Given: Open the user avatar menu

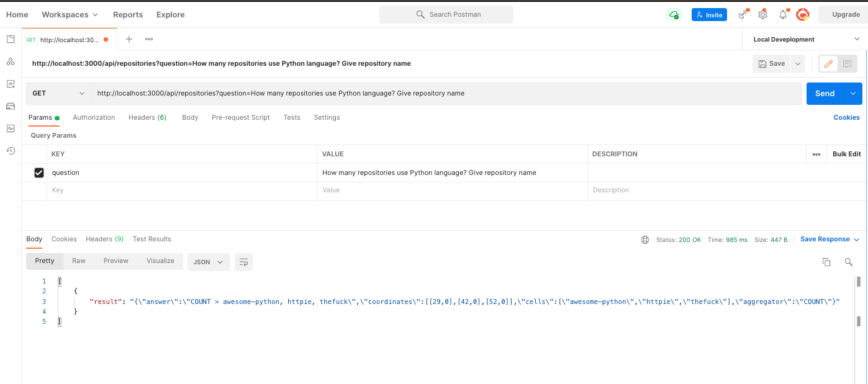Looking at the screenshot, I should [x=803, y=14].
